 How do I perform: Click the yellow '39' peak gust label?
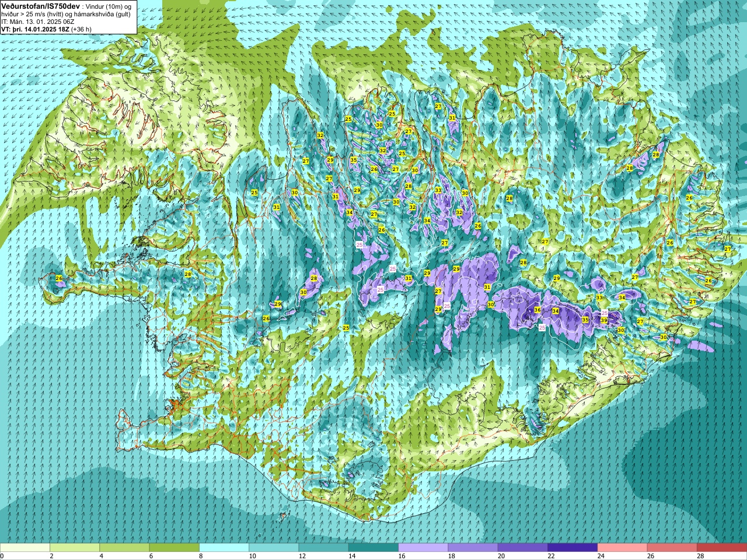pos(604,321)
